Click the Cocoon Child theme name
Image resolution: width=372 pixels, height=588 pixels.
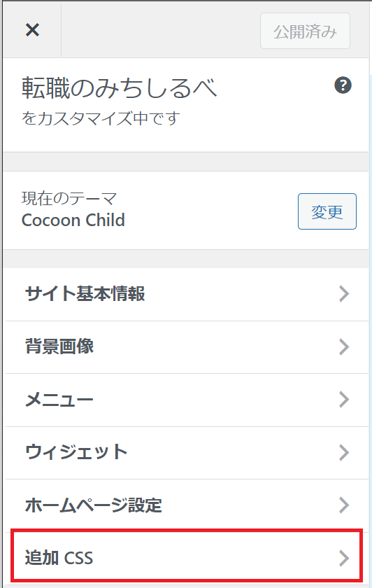(x=73, y=220)
